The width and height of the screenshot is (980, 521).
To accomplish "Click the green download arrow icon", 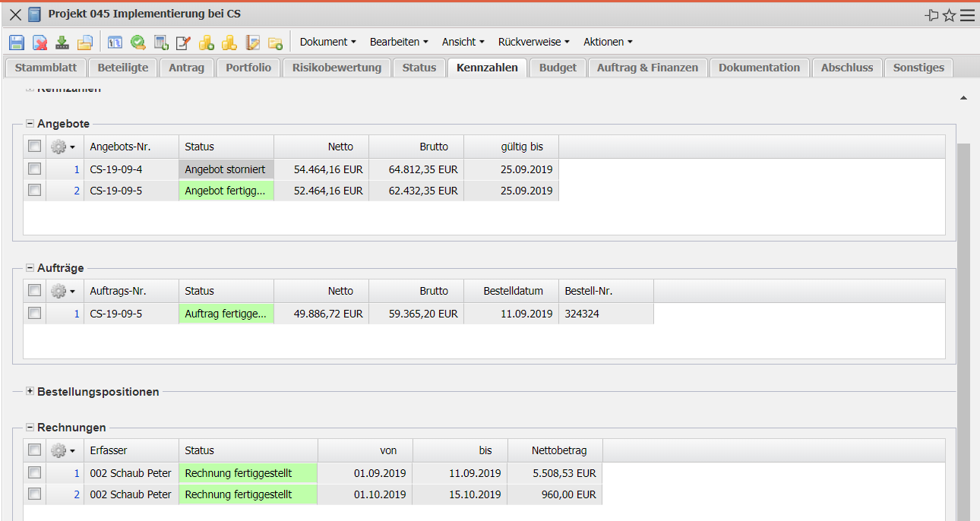I will (62, 43).
